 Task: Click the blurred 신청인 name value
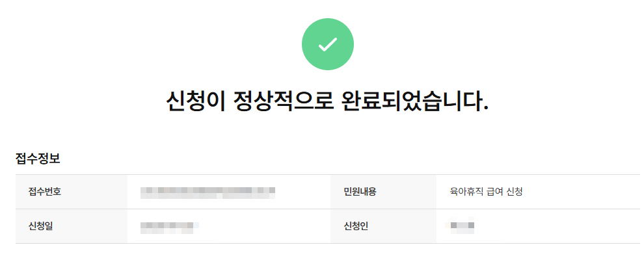tap(462, 226)
